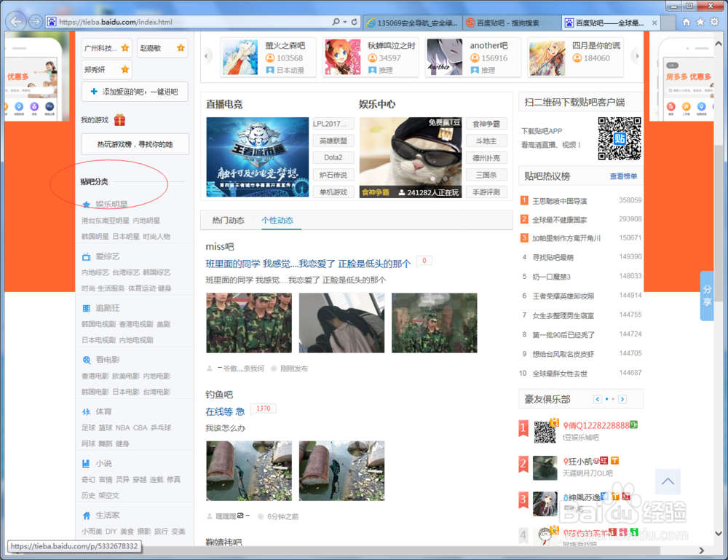Click the 查看榜单 link
Screen dimensions: 728x560
[x=623, y=176]
